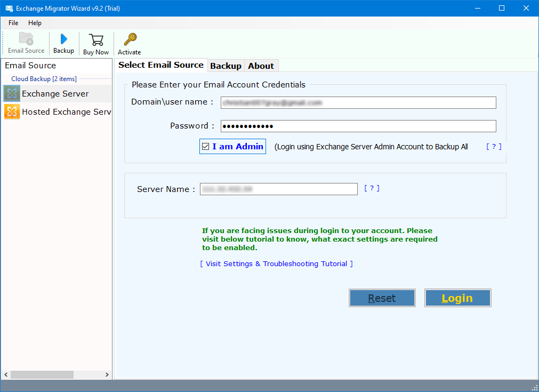Viewport: 539px width, 392px height.
Task: Switch to the Backup tab
Action: click(226, 66)
